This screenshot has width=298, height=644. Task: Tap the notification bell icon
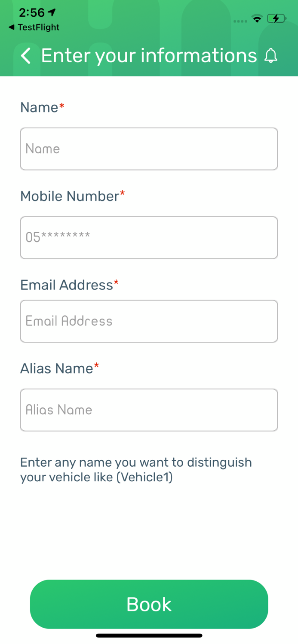[271, 56]
